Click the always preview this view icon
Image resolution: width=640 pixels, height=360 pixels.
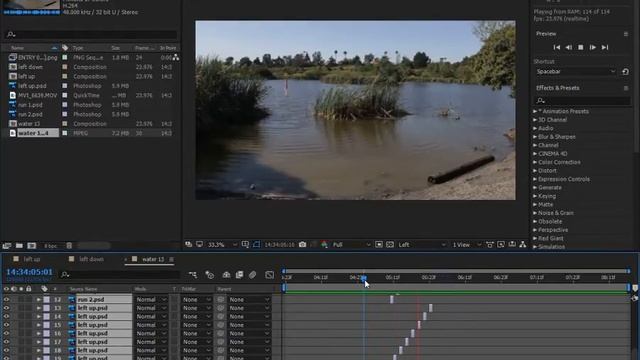tap(188, 244)
